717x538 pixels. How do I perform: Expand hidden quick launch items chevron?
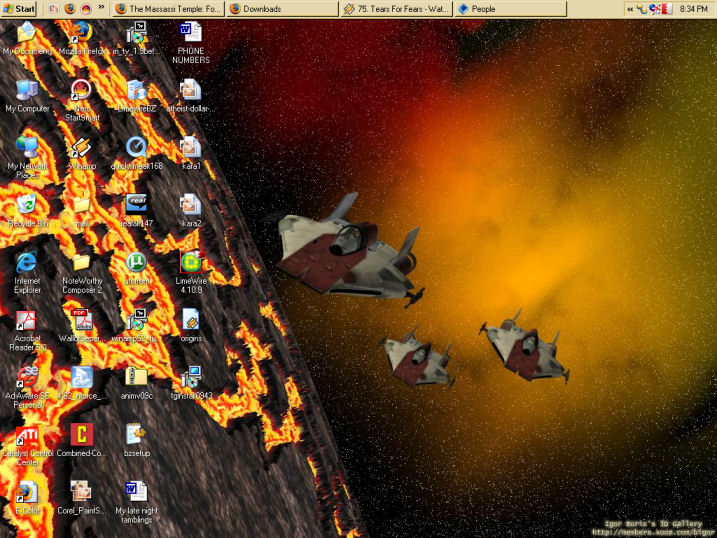click(102, 7)
